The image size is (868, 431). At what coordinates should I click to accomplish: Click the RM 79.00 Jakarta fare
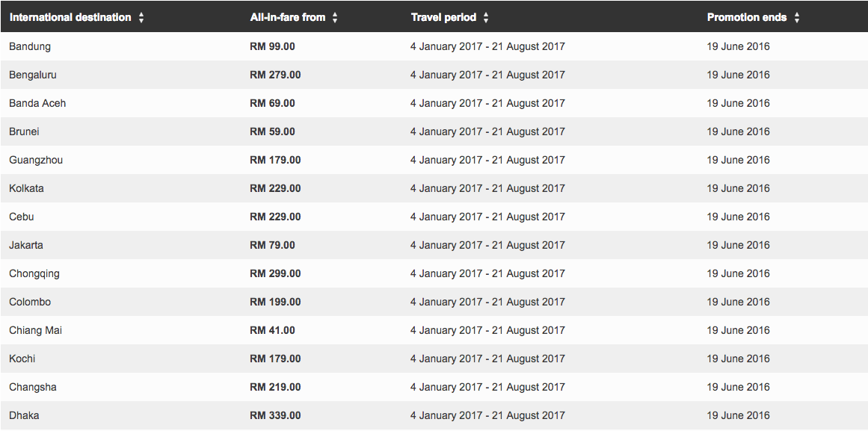coord(272,245)
